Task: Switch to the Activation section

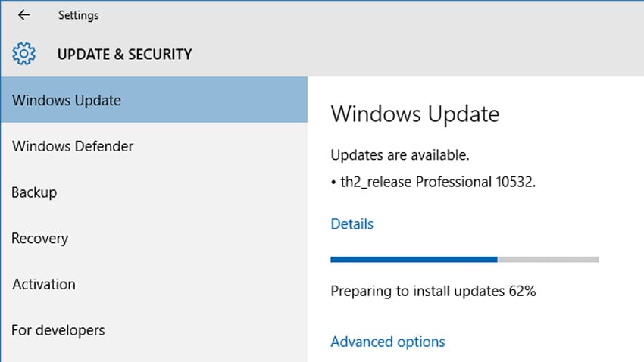Action: coord(44,285)
